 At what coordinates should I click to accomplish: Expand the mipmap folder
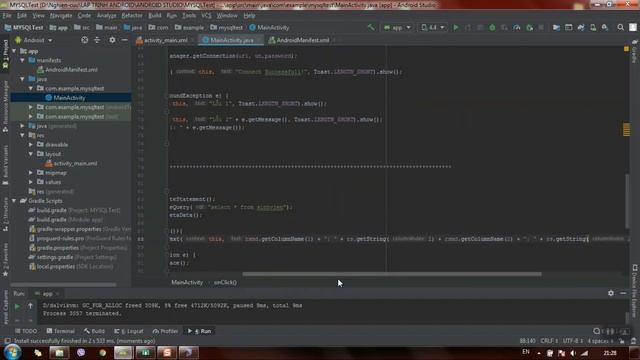(x=31, y=173)
